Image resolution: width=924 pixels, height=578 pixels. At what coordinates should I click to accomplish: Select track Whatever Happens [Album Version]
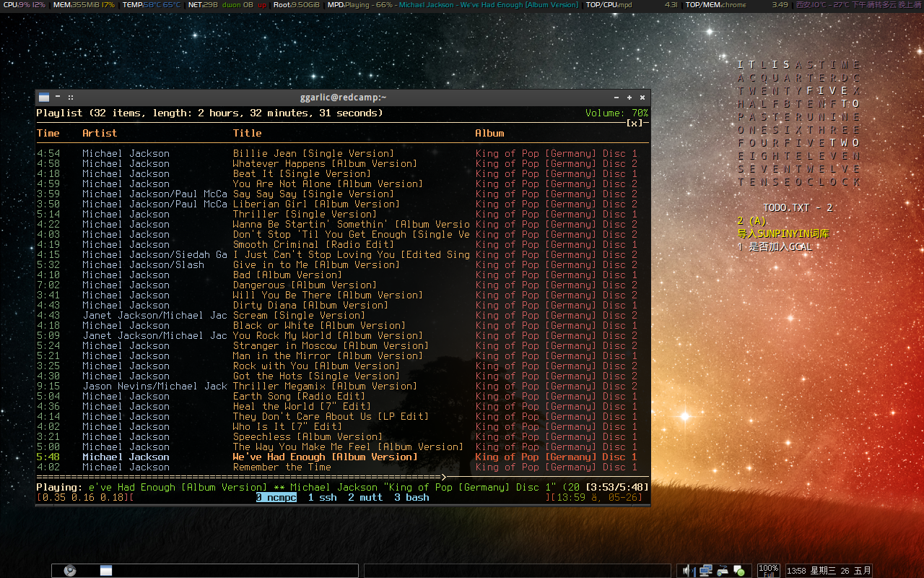tap(325, 163)
